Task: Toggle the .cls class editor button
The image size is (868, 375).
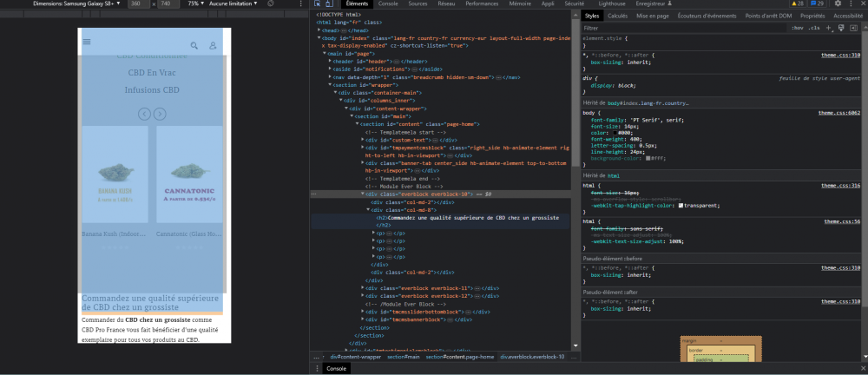Action: point(814,28)
